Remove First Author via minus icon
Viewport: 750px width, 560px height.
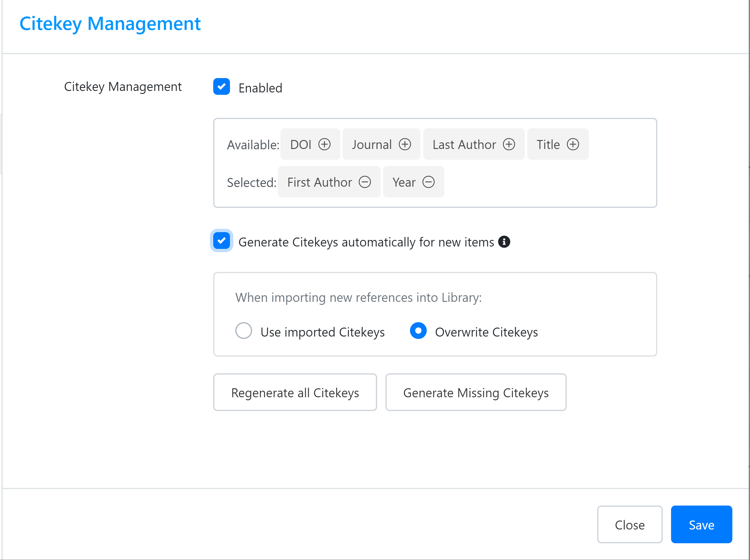pyautogui.click(x=365, y=182)
